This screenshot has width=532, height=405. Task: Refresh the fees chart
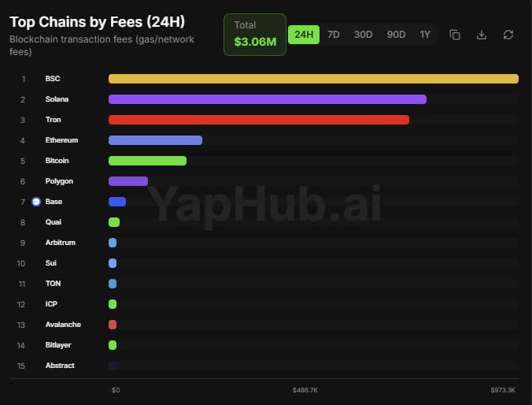508,35
